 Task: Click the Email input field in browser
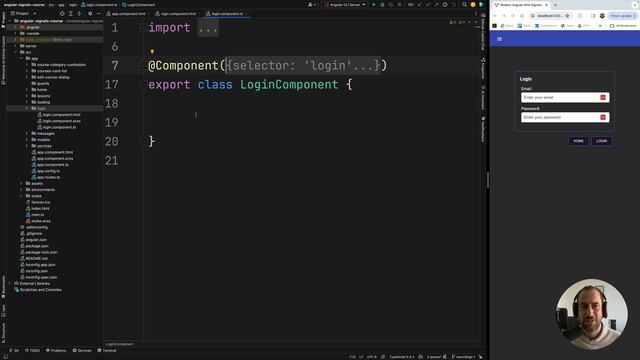[x=565, y=98]
